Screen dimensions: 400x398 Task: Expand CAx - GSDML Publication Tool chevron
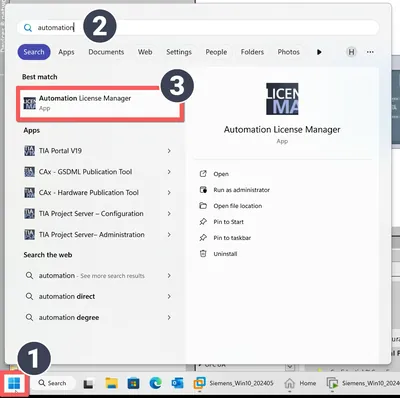pyautogui.click(x=169, y=172)
